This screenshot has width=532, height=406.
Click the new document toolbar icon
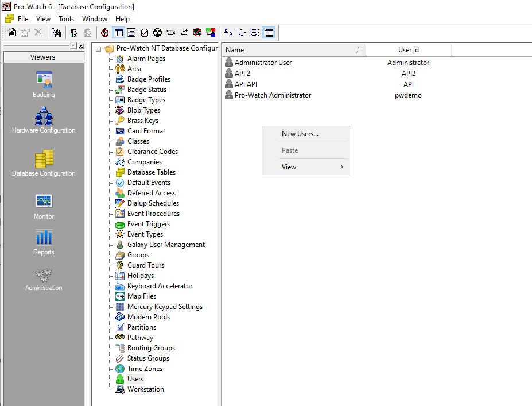click(x=12, y=33)
